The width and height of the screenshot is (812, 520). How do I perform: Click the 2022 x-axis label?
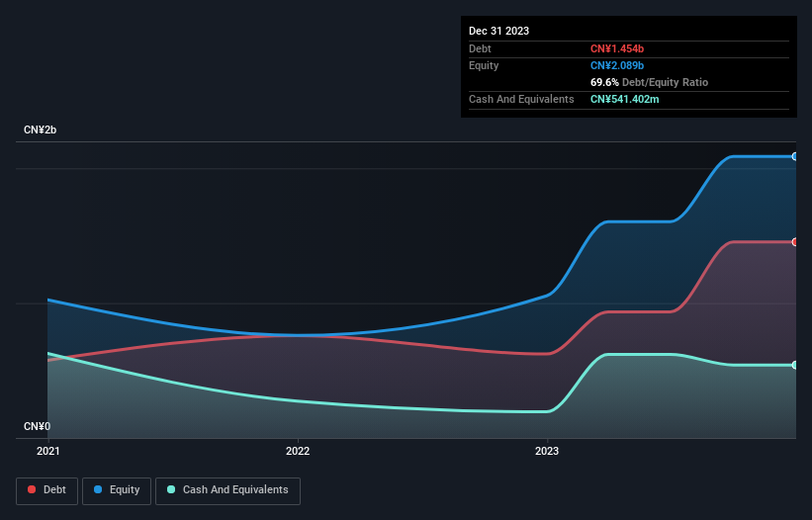pyautogui.click(x=298, y=452)
